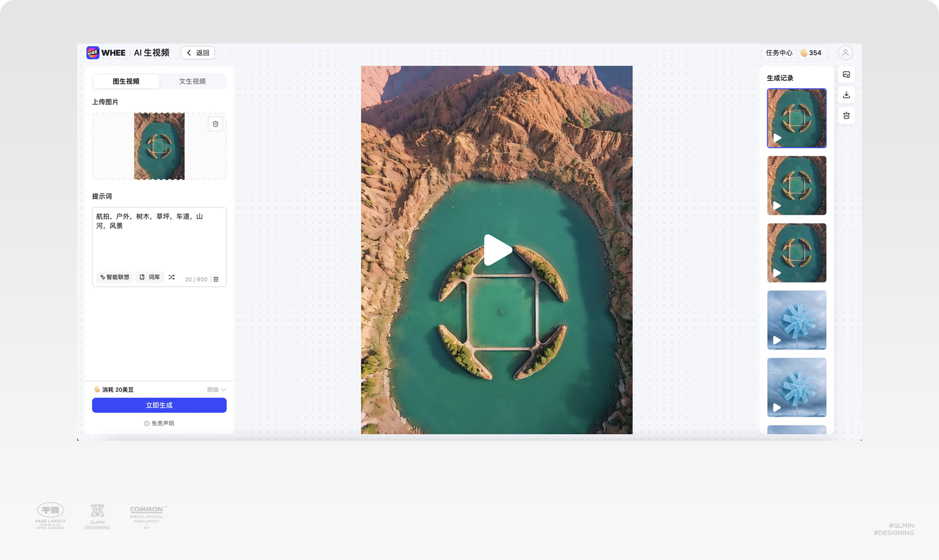
Task: Click the image gallery icon above download
Action: coord(846,75)
